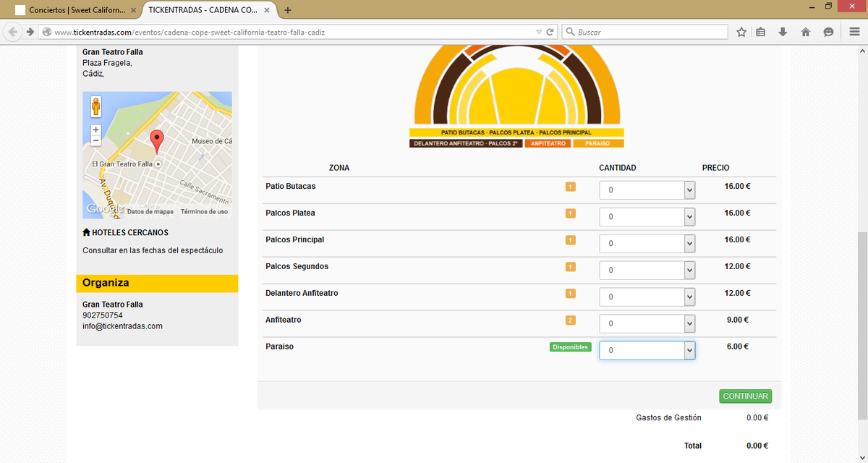Viewport: 868px width, 463px height.
Task: Click the site identity globe icon
Action: (x=46, y=32)
